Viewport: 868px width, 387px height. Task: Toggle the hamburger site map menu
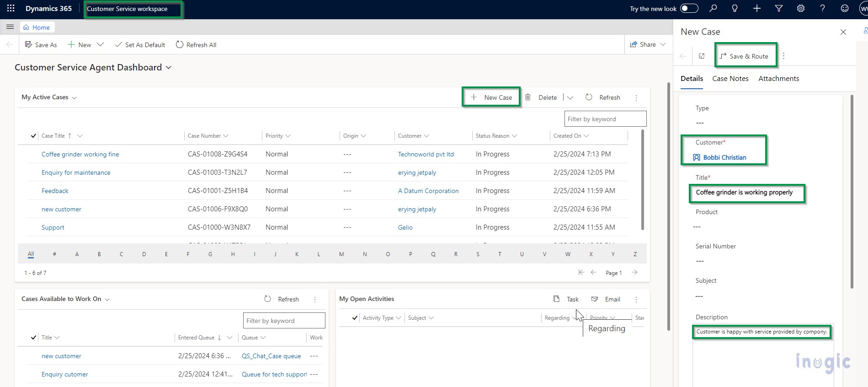click(10, 27)
